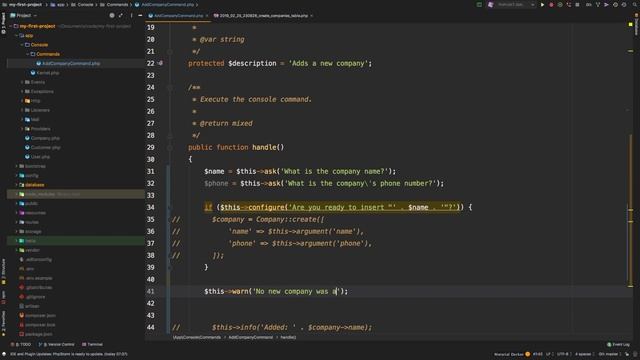Collapse the Commands folder arrow
This screenshot has height=360, width=640.
tap(28, 54)
